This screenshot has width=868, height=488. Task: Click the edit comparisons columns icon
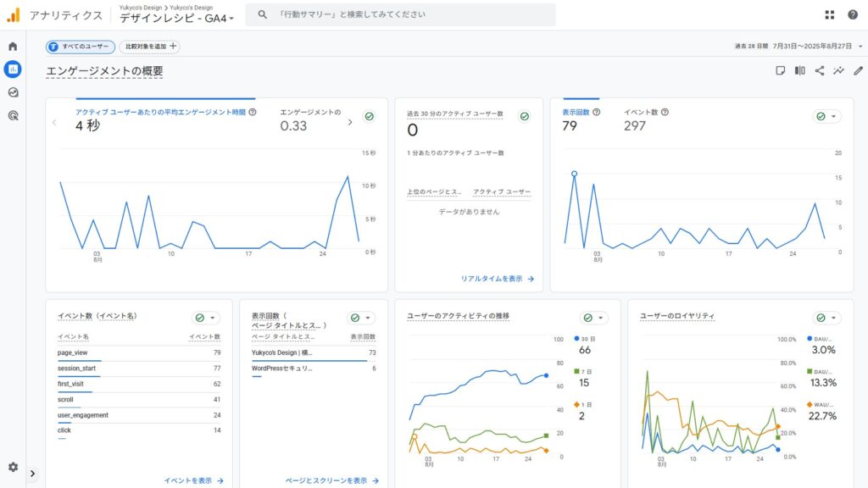coord(800,70)
